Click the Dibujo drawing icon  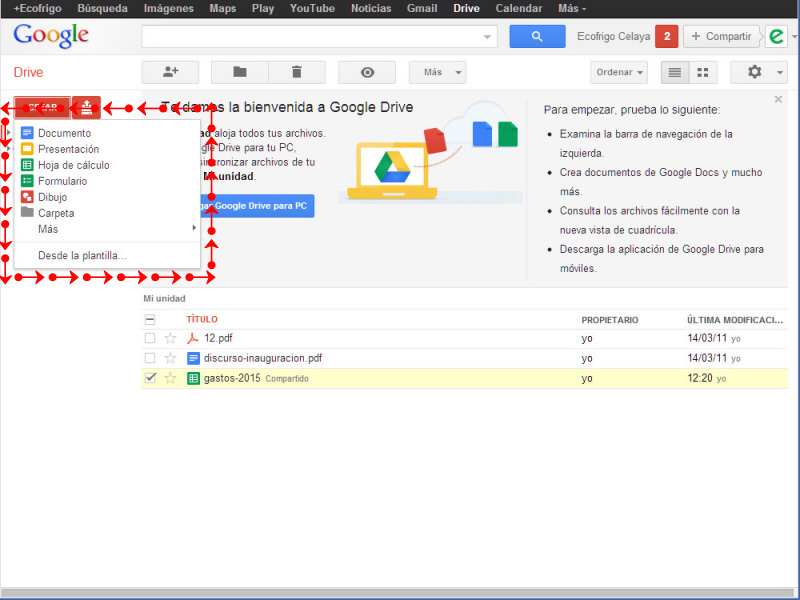click(x=27, y=196)
